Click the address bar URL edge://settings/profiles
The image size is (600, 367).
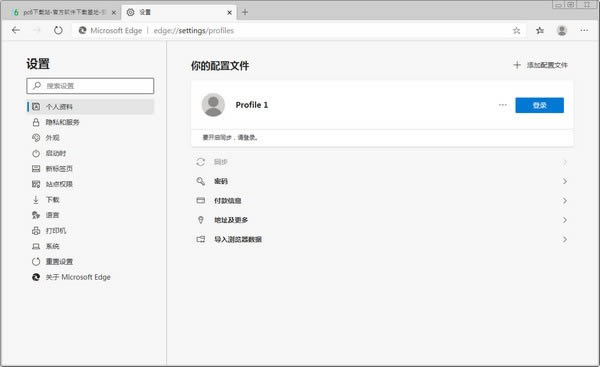194,31
